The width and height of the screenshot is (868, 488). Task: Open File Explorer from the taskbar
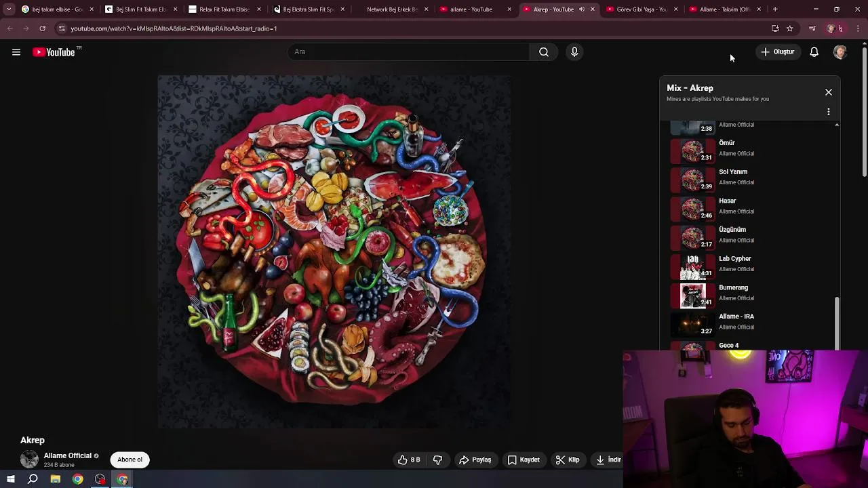pos(56,479)
